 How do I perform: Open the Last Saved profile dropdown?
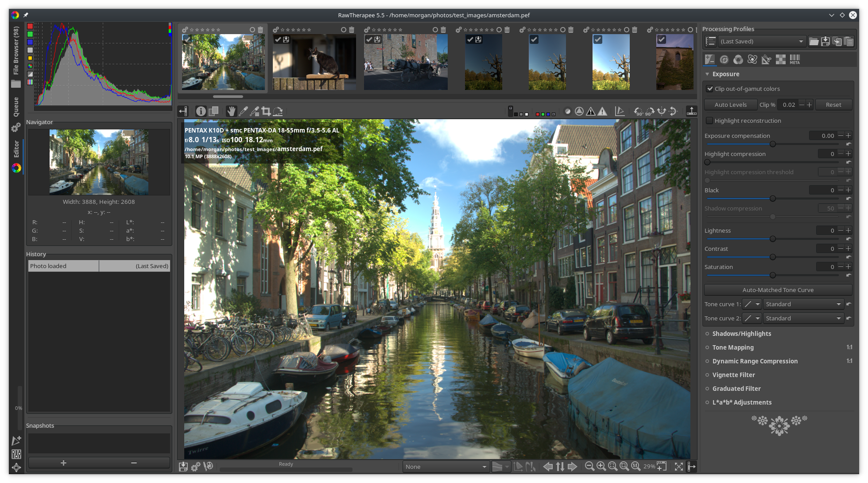[762, 42]
